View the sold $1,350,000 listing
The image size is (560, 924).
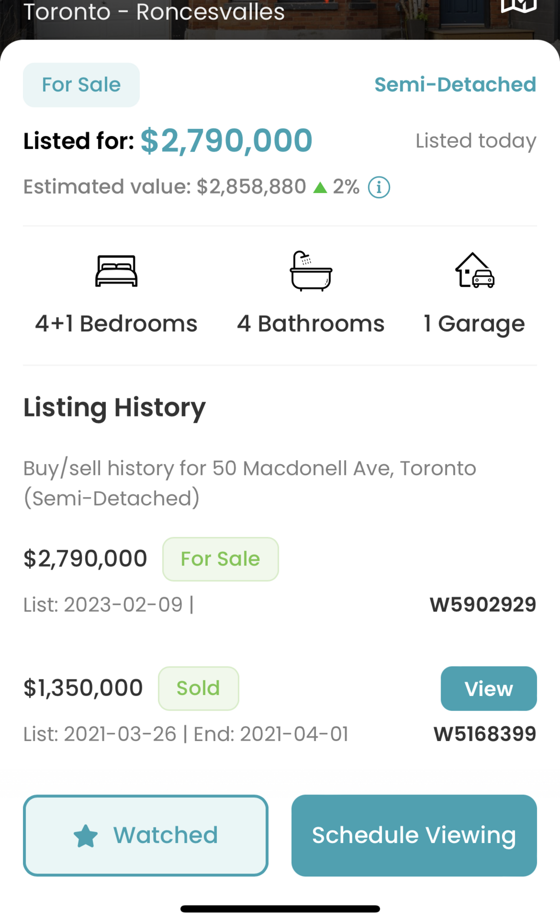488,688
